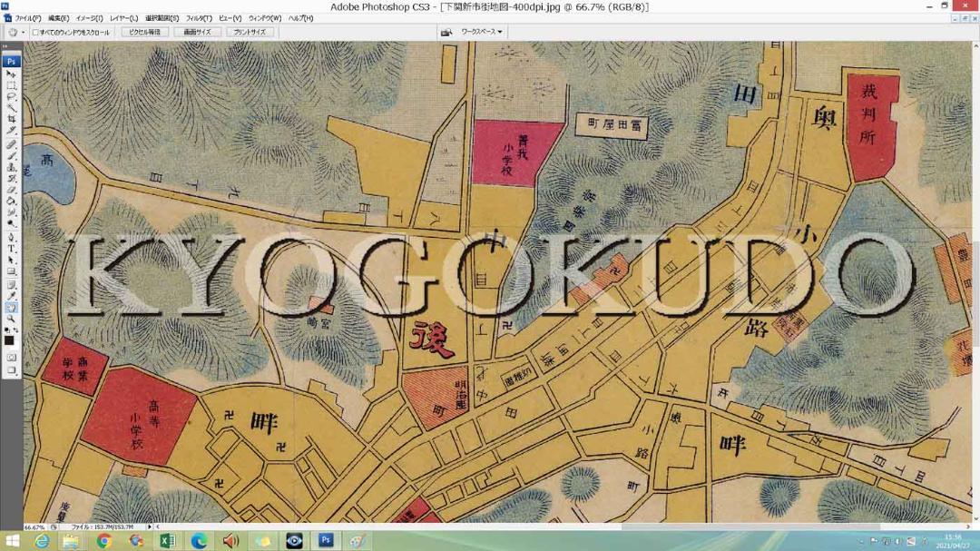Click the Photoshop taskbar icon
Screen dimensions: 980x551
(326, 540)
